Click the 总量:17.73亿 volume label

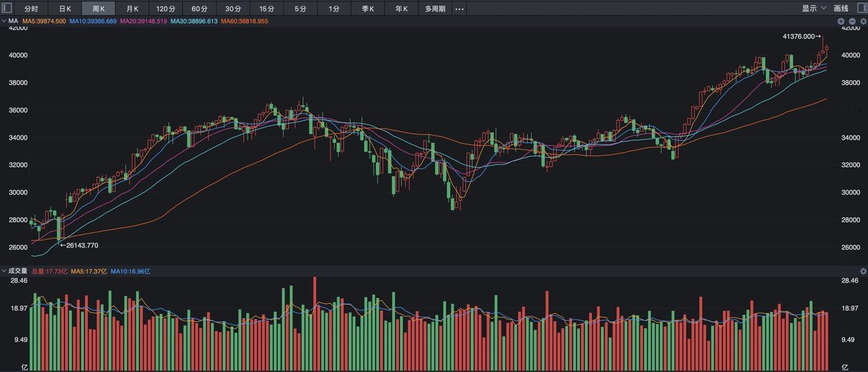[50, 271]
